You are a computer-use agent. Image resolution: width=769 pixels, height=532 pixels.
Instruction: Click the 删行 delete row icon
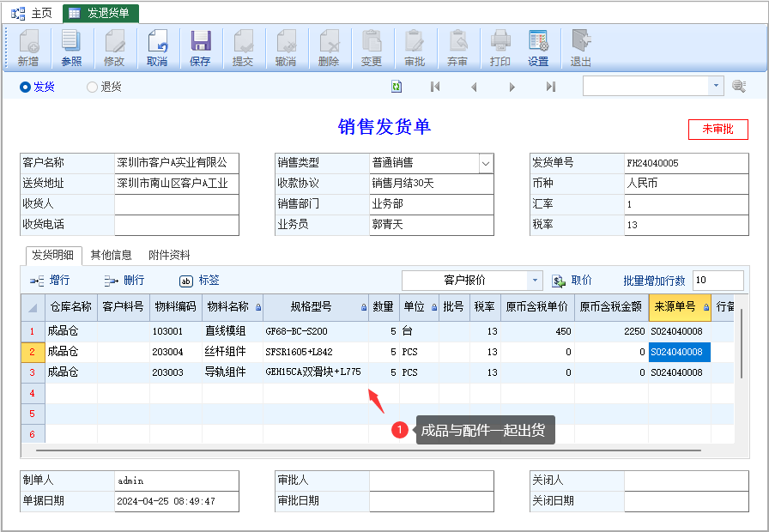pyautogui.click(x=112, y=281)
